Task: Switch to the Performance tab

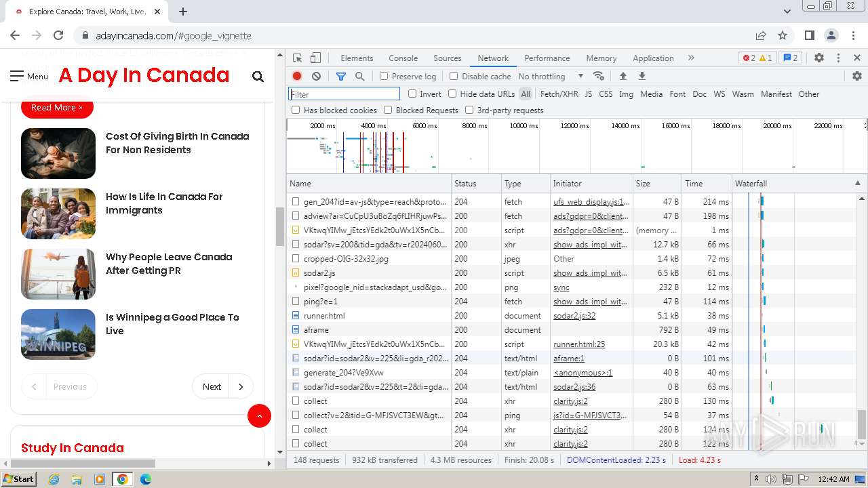Action: 547,58
